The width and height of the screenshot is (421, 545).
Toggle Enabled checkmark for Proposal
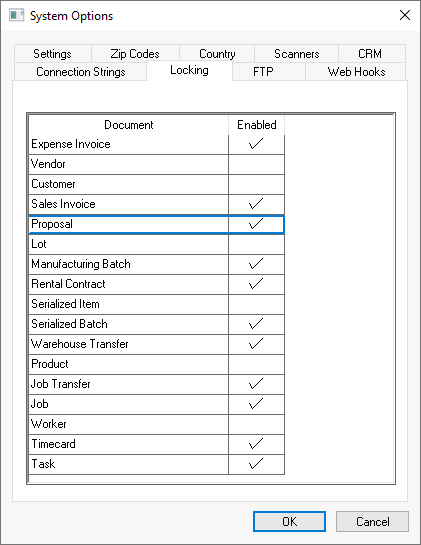(256, 224)
